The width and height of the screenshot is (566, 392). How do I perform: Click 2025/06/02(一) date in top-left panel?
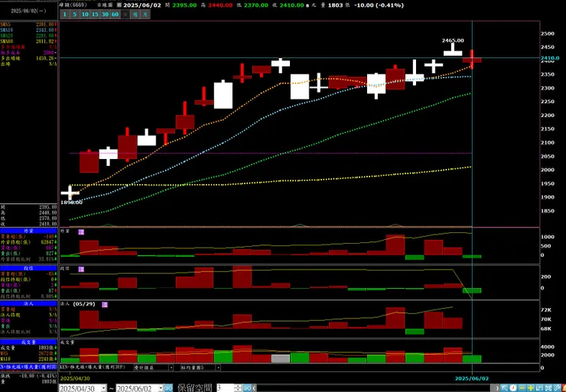(x=28, y=11)
